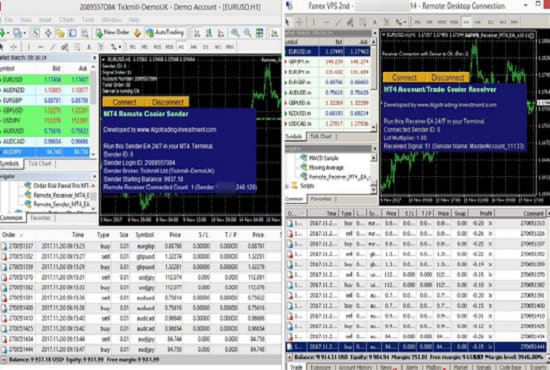The width and height of the screenshot is (550, 370).
Task: Open the Strategy Tester icon in the left toolbar
Action: click(85, 33)
